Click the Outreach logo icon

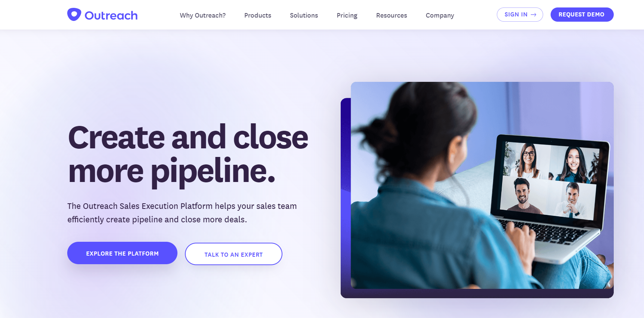[x=74, y=15]
